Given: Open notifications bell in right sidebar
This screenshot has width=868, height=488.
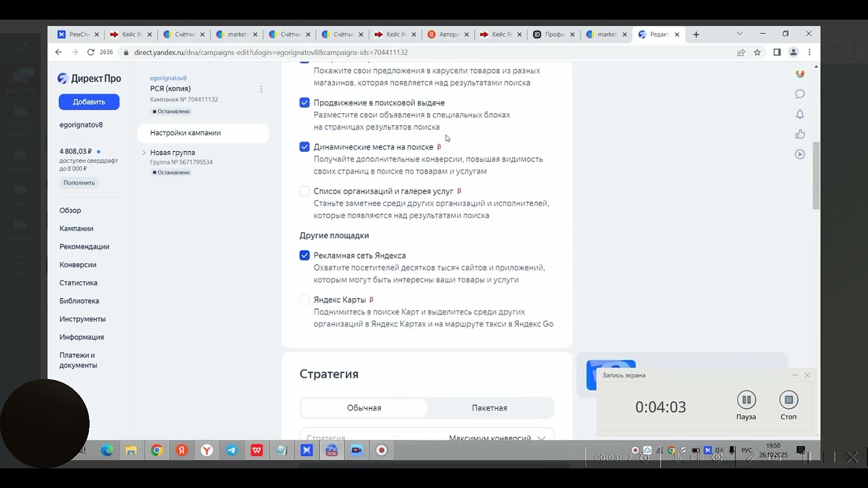Looking at the screenshot, I should [800, 114].
